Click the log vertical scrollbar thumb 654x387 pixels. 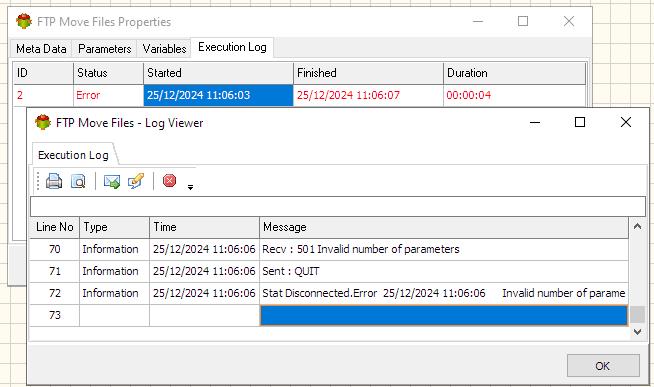[x=637, y=315]
